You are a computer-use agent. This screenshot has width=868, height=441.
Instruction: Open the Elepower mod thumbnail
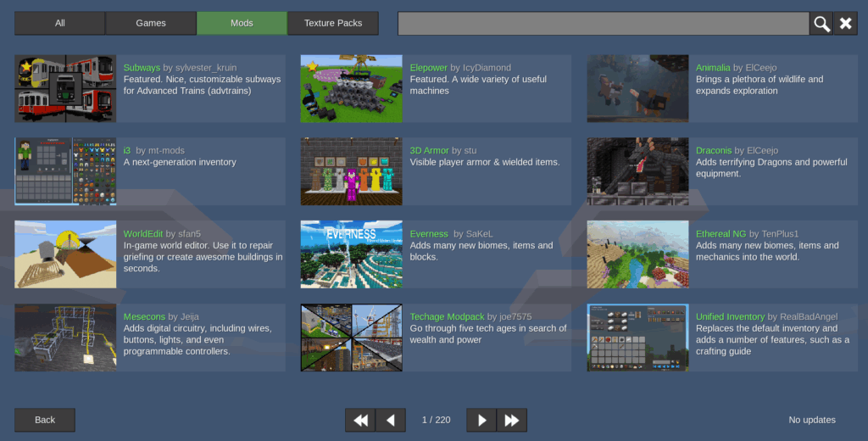click(x=351, y=89)
